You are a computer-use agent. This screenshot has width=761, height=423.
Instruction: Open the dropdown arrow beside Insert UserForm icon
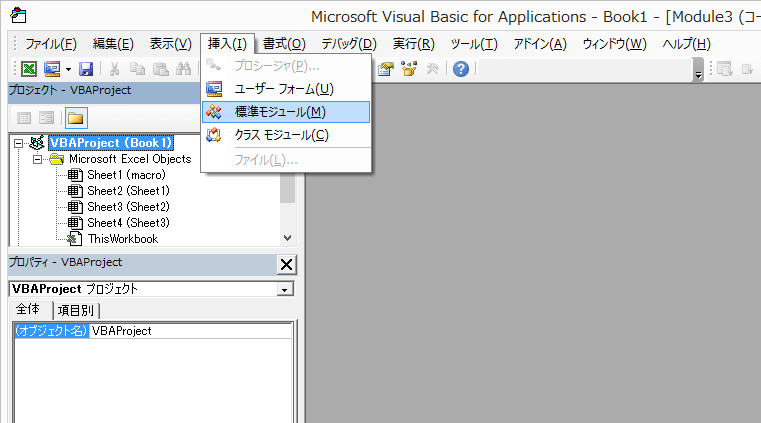click(x=68, y=68)
